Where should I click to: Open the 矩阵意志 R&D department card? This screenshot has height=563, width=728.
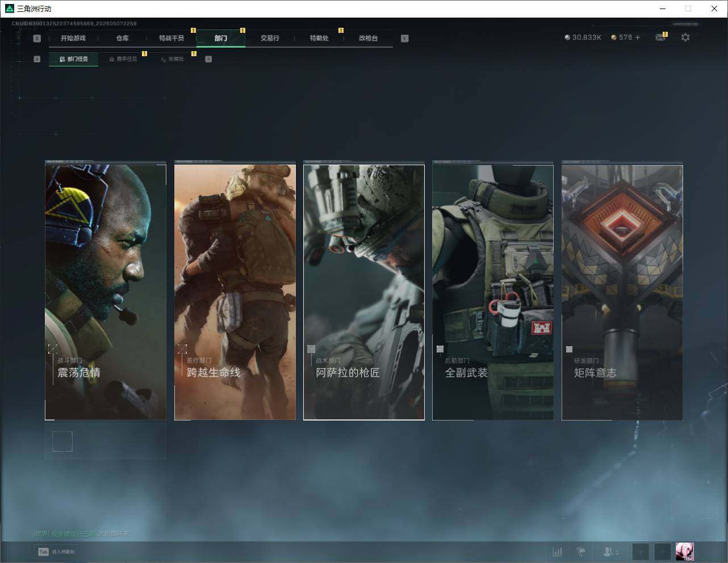622,292
